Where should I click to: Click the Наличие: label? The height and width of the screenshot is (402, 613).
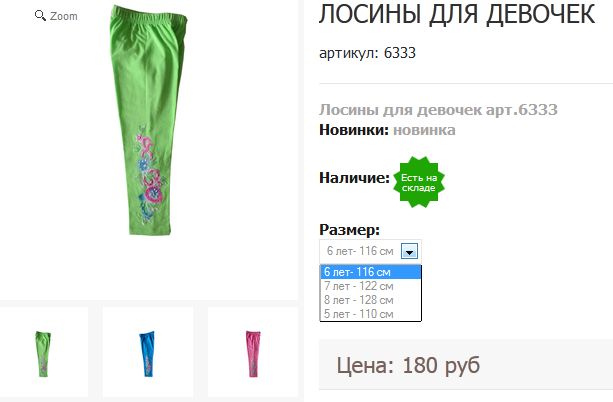point(355,178)
